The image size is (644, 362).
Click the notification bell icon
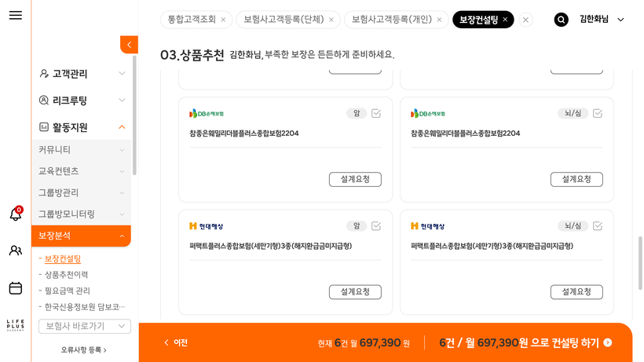tap(16, 214)
